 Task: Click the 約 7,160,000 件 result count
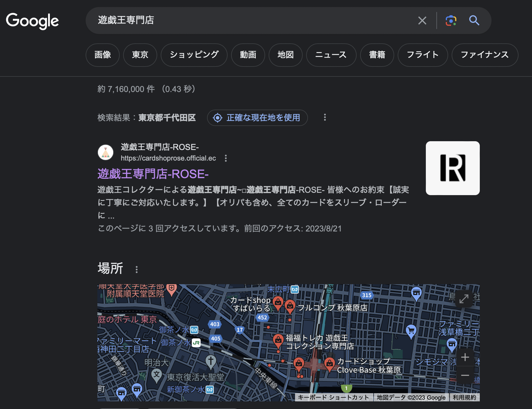pos(126,89)
